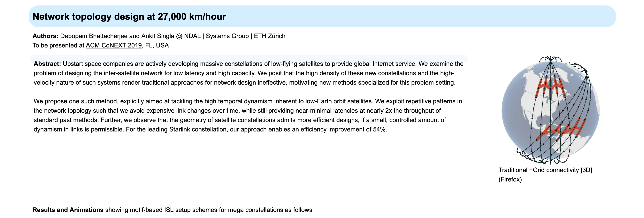
Task: Click the 'Results and Animations' heading text
Action: (68, 210)
